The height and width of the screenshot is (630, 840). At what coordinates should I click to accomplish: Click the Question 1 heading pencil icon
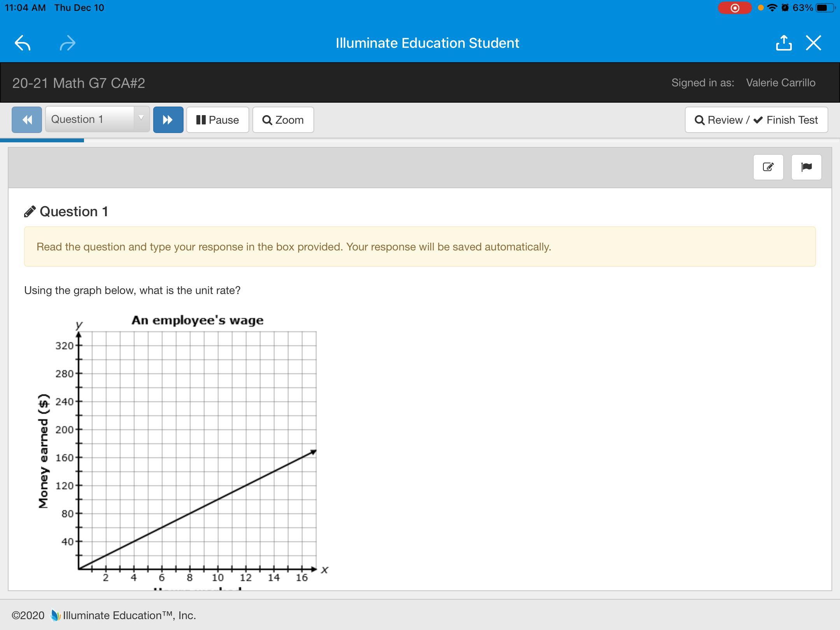click(x=30, y=212)
